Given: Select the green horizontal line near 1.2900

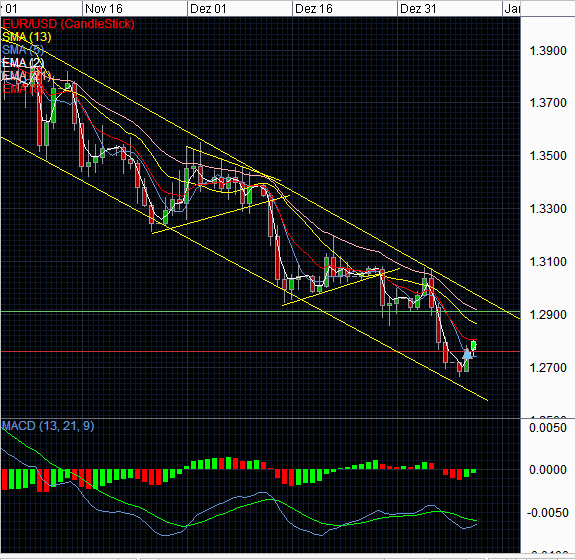Looking at the screenshot, I should 260,312.
